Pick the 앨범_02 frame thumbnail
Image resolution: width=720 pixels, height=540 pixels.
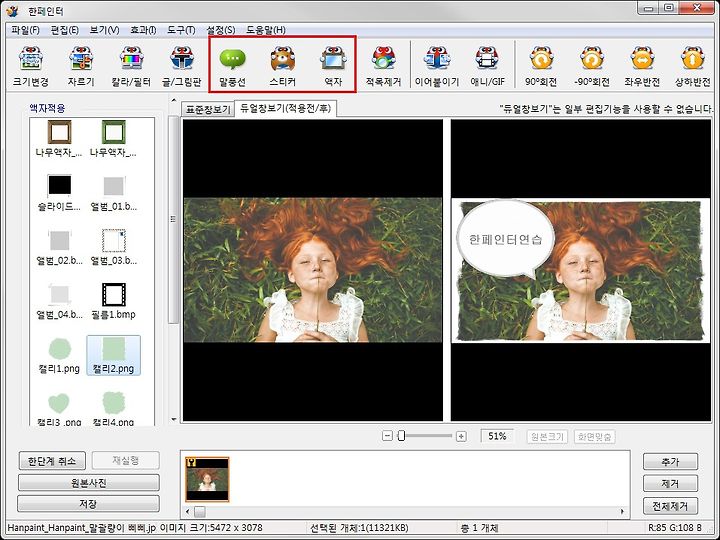pos(59,247)
